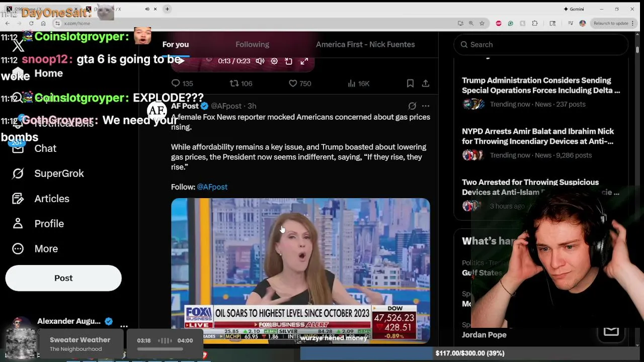Click the Grok icon on AF Post tweet
The image size is (644, 362).
[412, 106]
